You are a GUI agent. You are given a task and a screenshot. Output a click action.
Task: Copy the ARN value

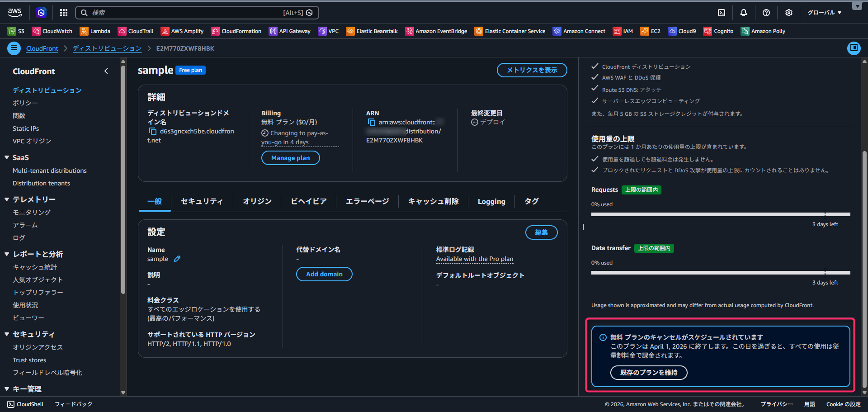click(372, 122)
